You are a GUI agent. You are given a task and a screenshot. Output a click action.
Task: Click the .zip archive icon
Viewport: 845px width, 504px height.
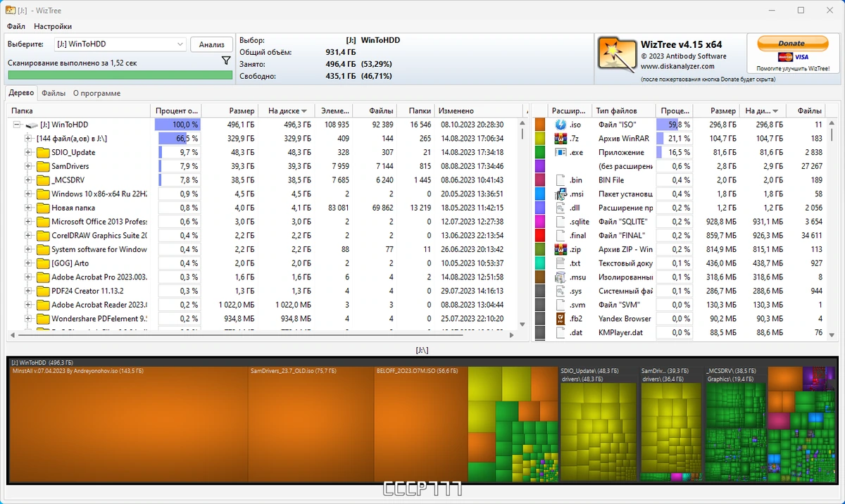click(x=561, y=249)
